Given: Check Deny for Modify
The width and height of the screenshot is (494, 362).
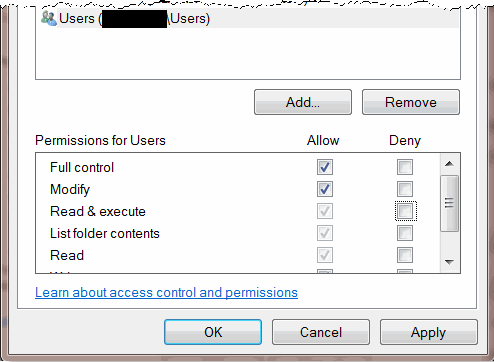Looking at the screenshot, I should coord(405,189).
